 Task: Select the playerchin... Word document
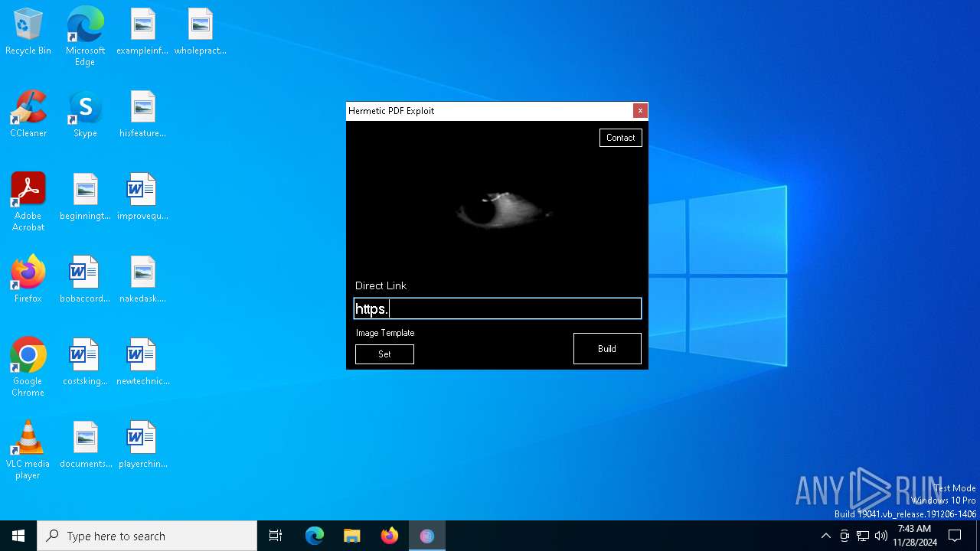(142, 445)
